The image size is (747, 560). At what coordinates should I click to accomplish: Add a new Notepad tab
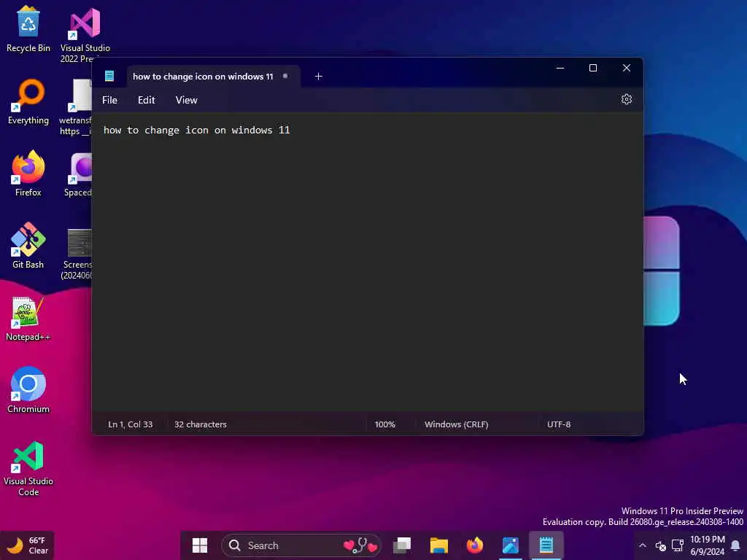tap(318, 76)
